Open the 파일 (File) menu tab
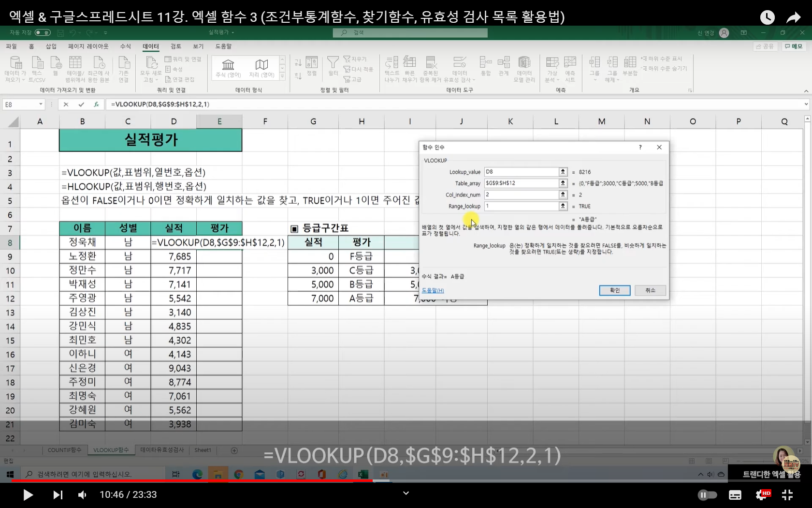The width and height of the screenshot is (812, 508). [11, 46]
